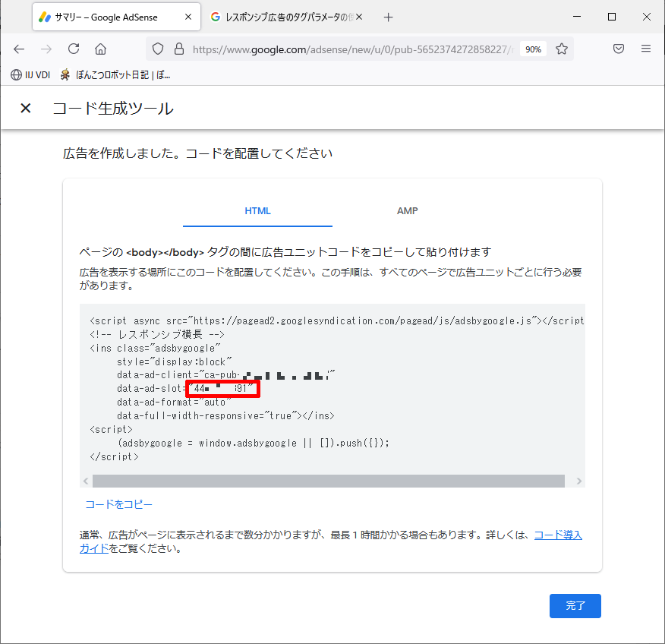Viewport: 665px width, 644px height.
Task: Open the IIJ VDI bookmark
Action: pos(30,75)
